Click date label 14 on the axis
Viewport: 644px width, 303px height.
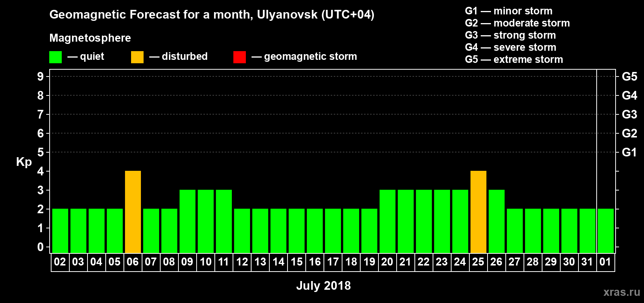coord(278,262)
